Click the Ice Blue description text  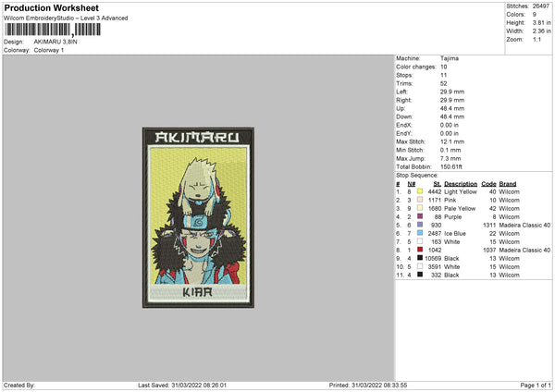(455, 234)
